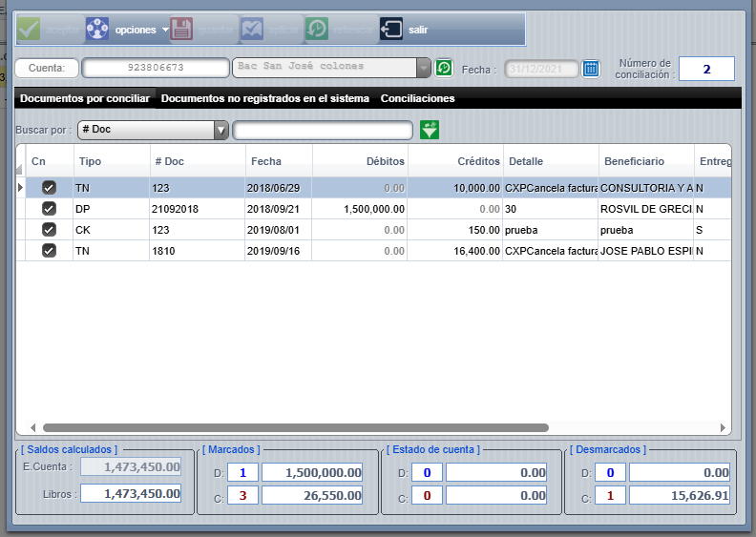Click the Libros balance field 1,473,450.00

click(131, 494)
